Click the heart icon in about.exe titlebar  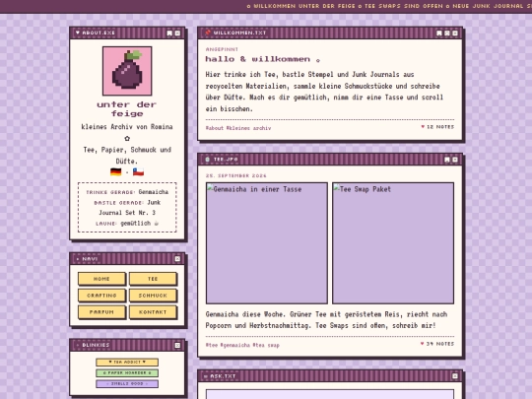tap(78, 33)
